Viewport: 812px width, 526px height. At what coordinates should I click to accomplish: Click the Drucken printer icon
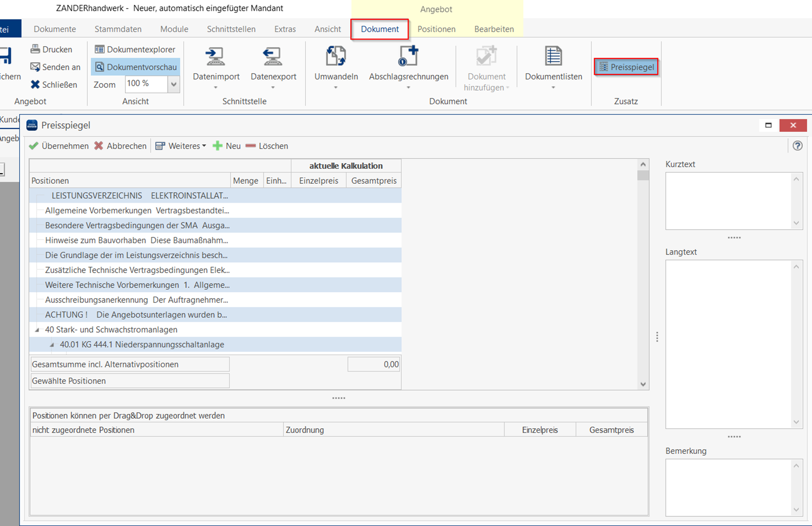tap(35, 49)
